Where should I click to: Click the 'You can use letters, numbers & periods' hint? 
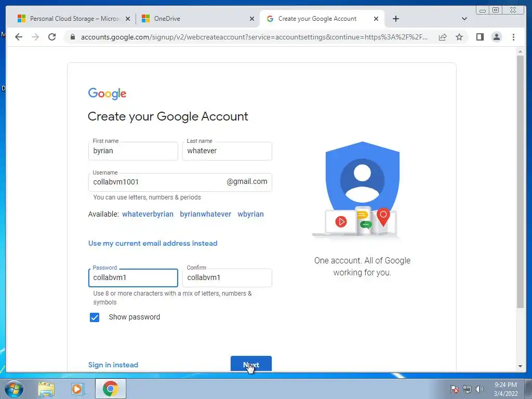[x=147, y=197]
